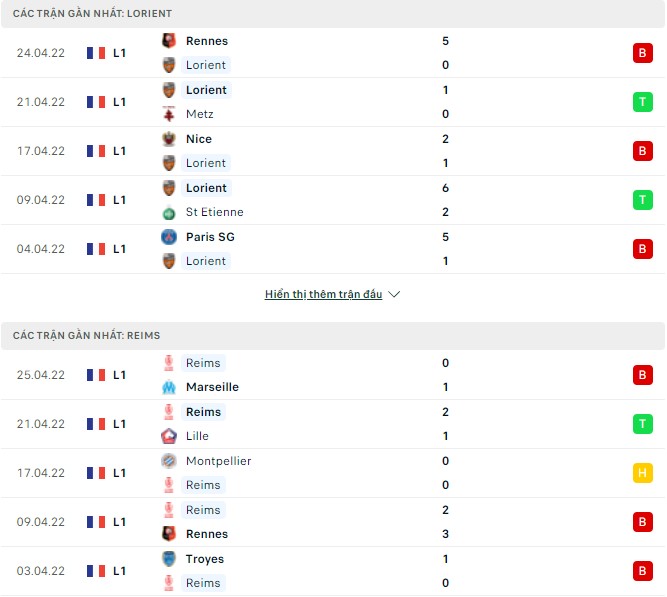This screenshot has width=667, height=597.
Task: Click the "Các trận gần nhất: Reims" header
Action: [87, 336]
